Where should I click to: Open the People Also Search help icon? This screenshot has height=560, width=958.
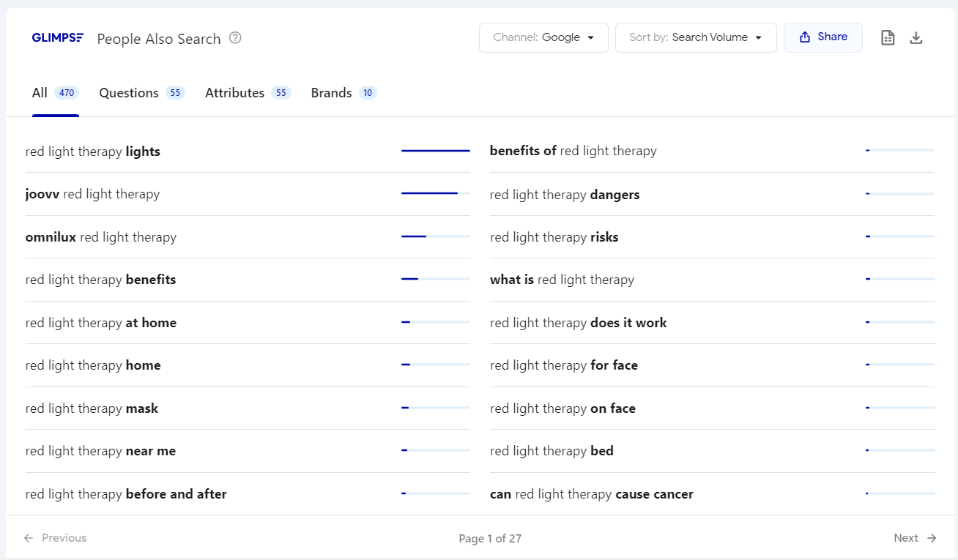click(235, 38)
